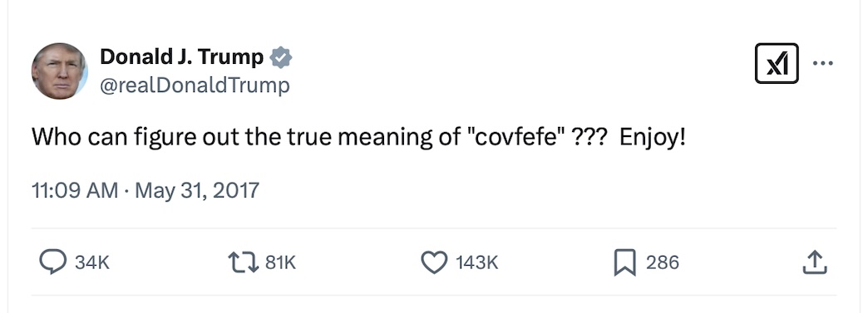The height and width of the screenshot is (313, 868).
Task: Click the 286 bookmarks count
Action: click(x=662, y=262)
